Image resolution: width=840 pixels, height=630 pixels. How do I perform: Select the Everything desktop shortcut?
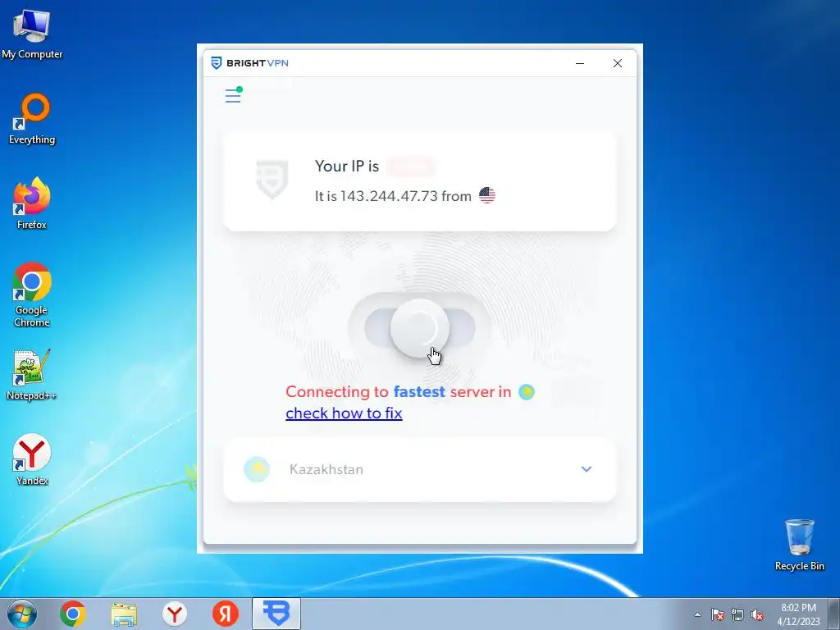point(32,119)
